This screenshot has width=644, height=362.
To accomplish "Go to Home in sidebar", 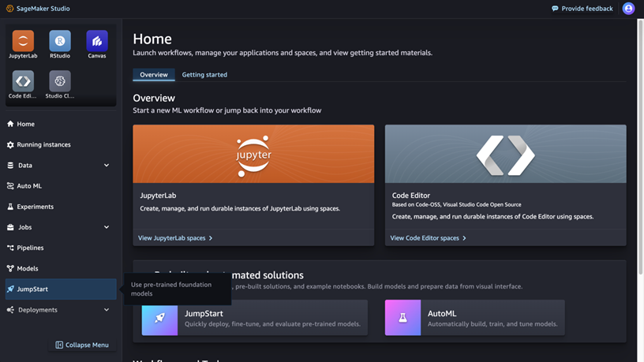I will click(61, 124).
